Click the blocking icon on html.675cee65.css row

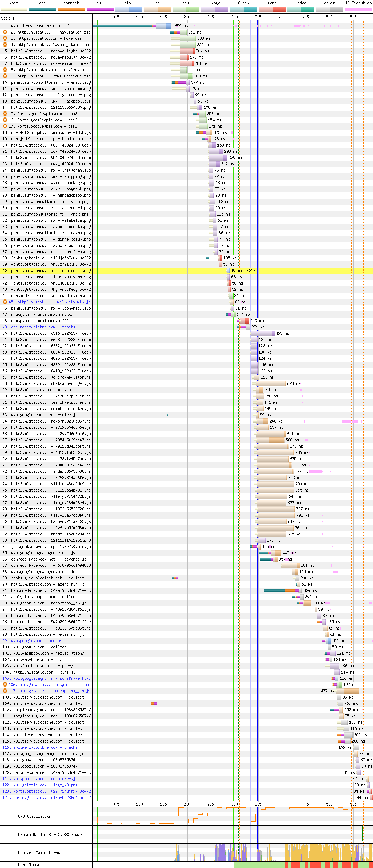point(5,76)
